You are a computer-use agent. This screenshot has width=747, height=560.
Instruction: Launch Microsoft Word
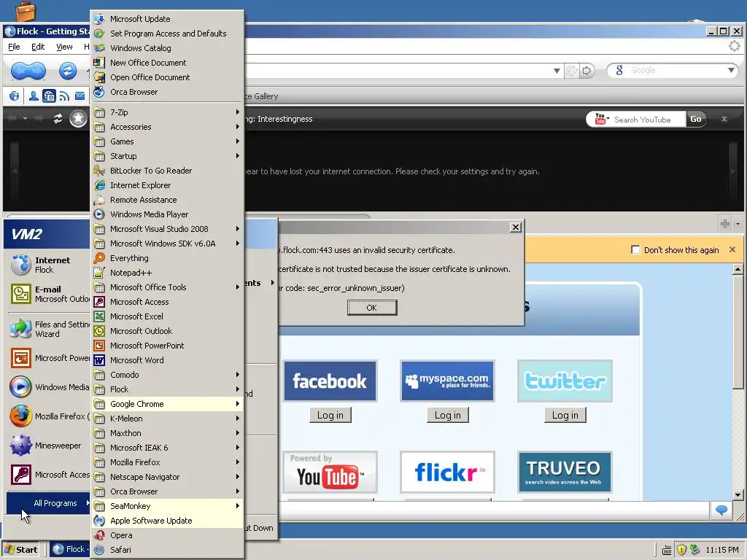(168, 360)
